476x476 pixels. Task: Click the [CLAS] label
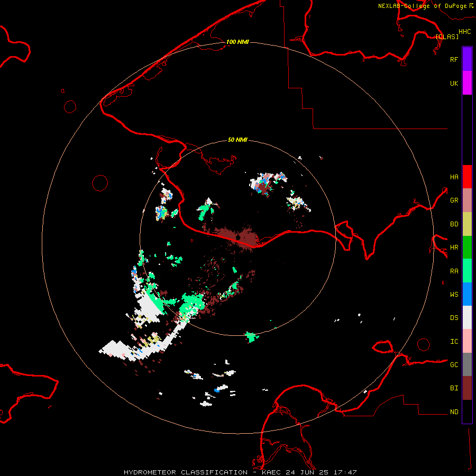click(x=447, y=36)
